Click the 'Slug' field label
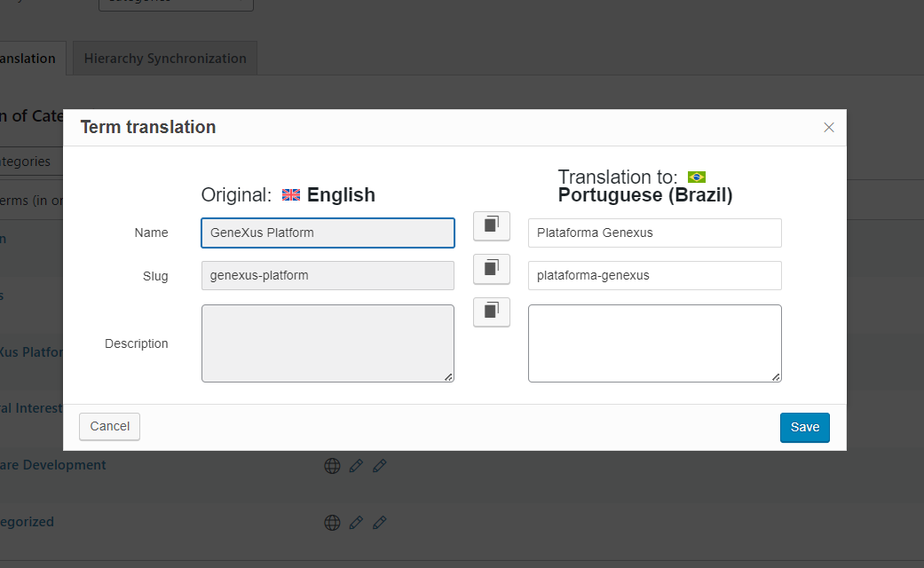The image size is (924, 568). click(155, 276)
